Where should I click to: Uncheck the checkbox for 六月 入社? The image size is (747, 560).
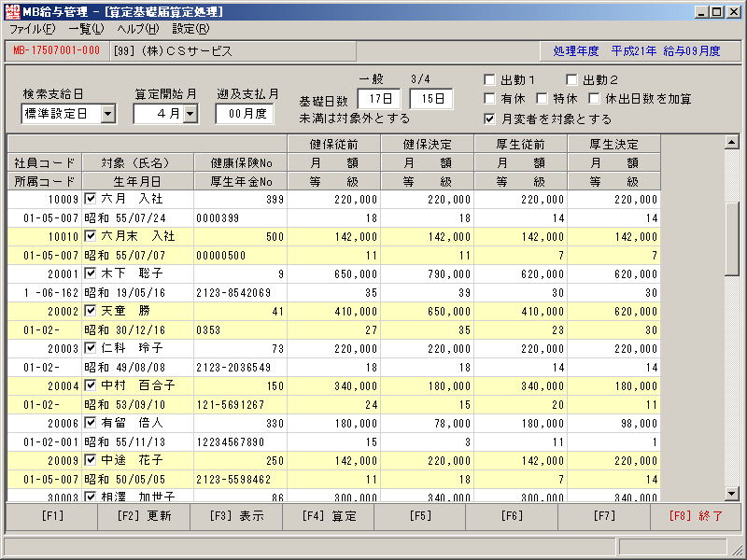tap(90, 199)
